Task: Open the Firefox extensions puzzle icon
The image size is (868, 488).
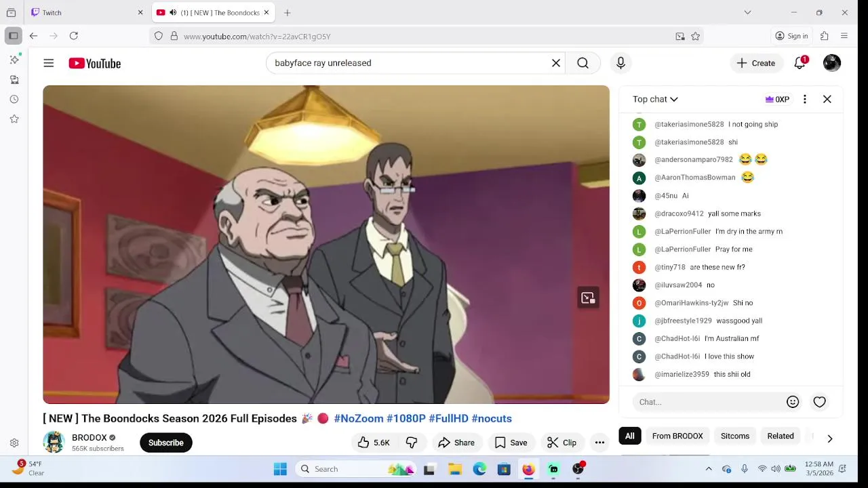Action: (x=825, y=36)
